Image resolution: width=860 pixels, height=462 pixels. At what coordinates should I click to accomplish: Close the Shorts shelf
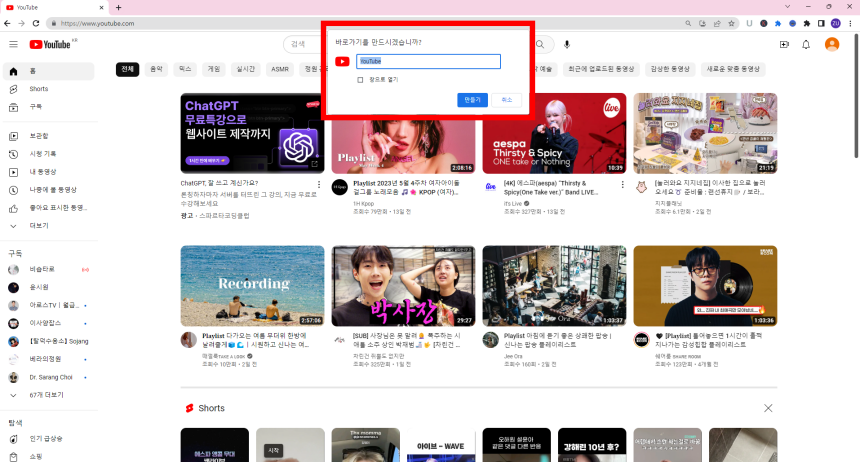768,408
